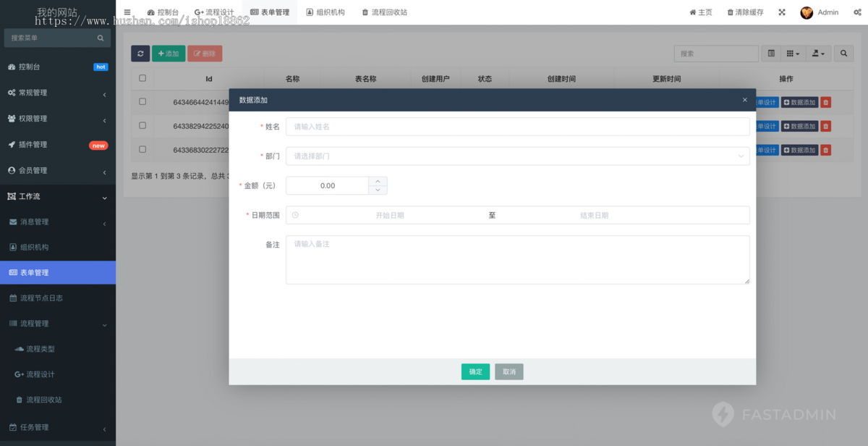Click the clear cache trash icon

click(x=730, y=12)
